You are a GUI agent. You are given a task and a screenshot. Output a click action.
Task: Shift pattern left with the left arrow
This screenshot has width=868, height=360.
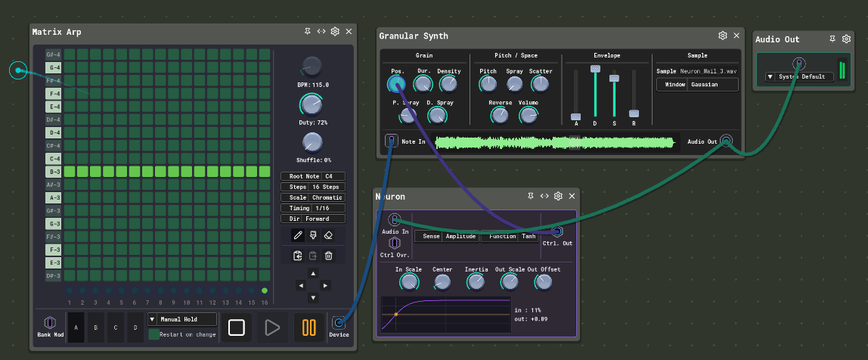tap(301, 286)
